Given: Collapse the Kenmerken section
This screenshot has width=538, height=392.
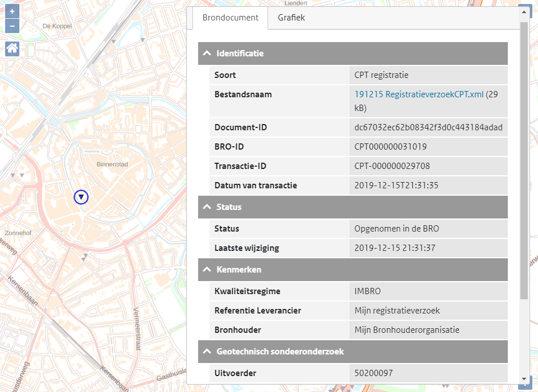Looking at the screenshot, I should point(206,270).
